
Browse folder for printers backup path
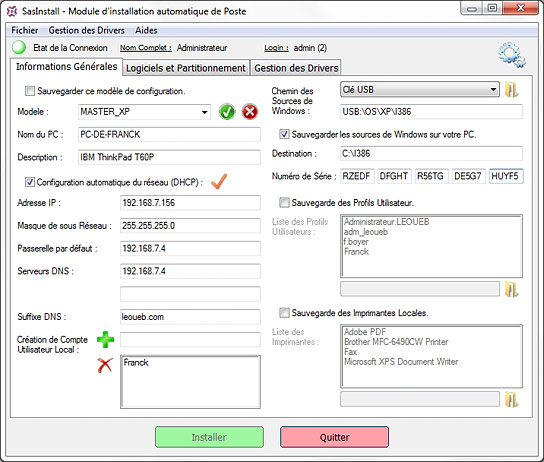511,400
